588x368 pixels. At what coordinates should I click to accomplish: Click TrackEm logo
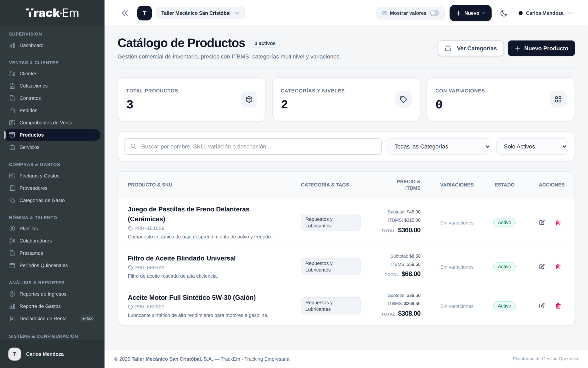[x=52, y=13]
